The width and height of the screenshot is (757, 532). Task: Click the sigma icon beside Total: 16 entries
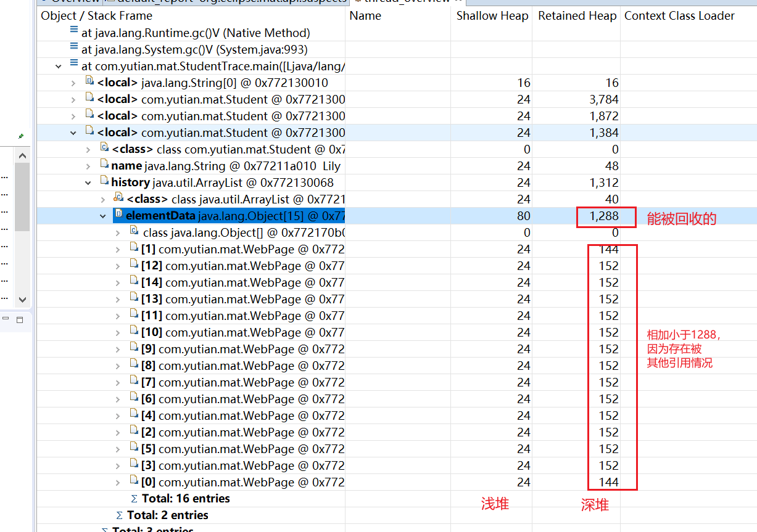134,499
